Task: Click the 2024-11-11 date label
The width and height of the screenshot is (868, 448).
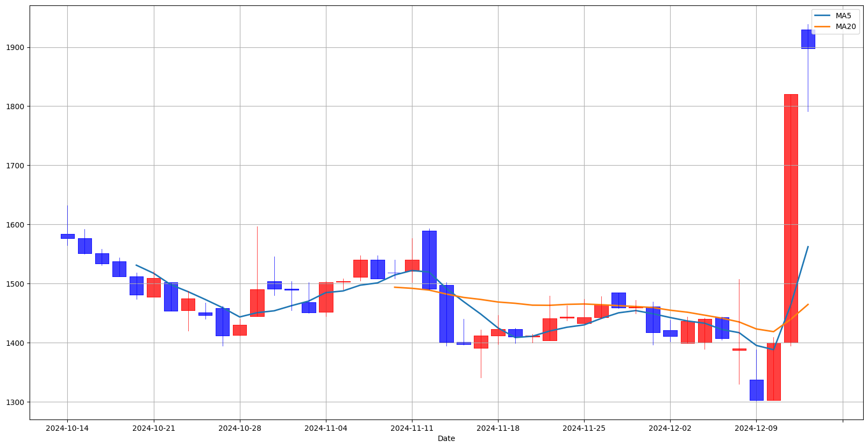Action: click(412, 429)
